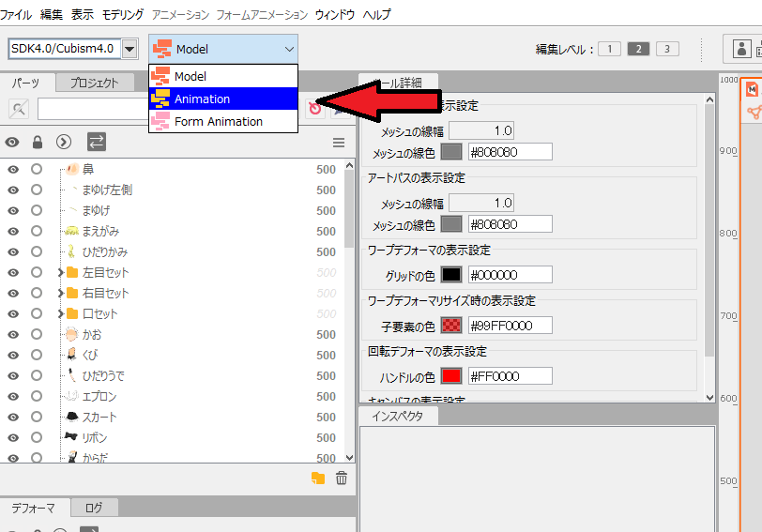Open the SDK4.0/Cubism4.0 target version dropdown

coord(130,49)
